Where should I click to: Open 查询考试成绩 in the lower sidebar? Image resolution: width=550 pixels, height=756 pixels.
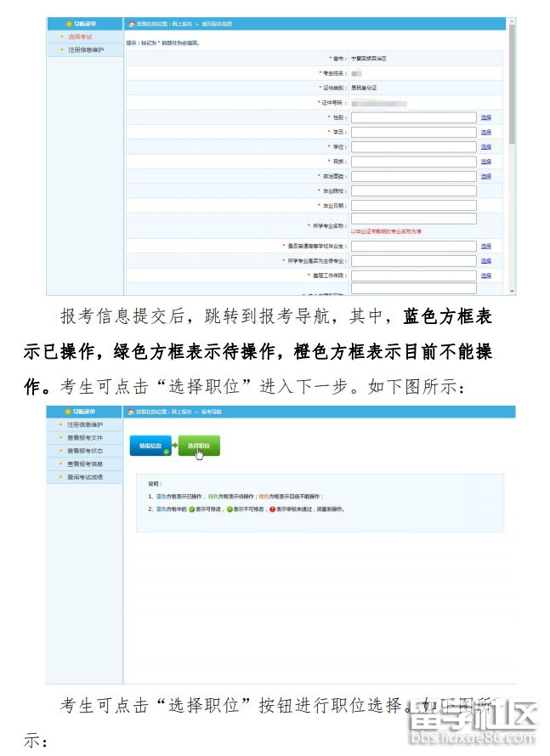point(85,477)
